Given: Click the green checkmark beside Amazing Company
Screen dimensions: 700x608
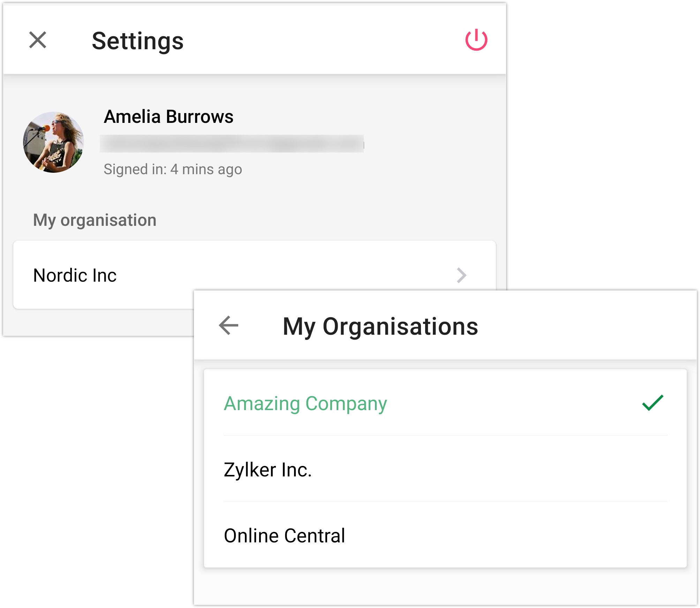Looking at the screenshot, I should tap(652, 403).
